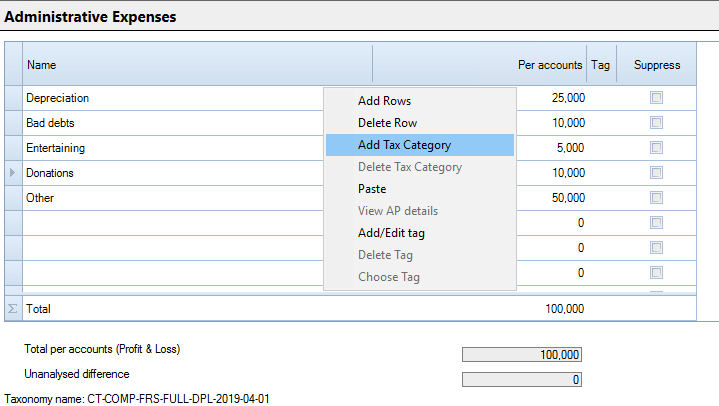Enable Suppress for Entertaining row
719x406 pixels.
(x=656, y=148)
